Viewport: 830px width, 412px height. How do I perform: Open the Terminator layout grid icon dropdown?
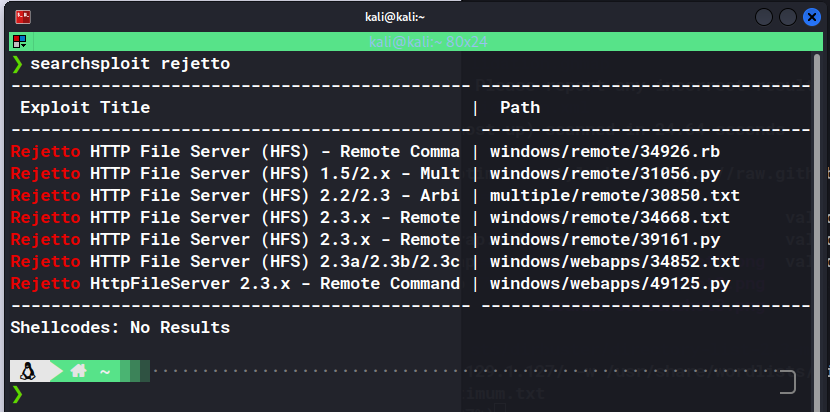[20, 42]
